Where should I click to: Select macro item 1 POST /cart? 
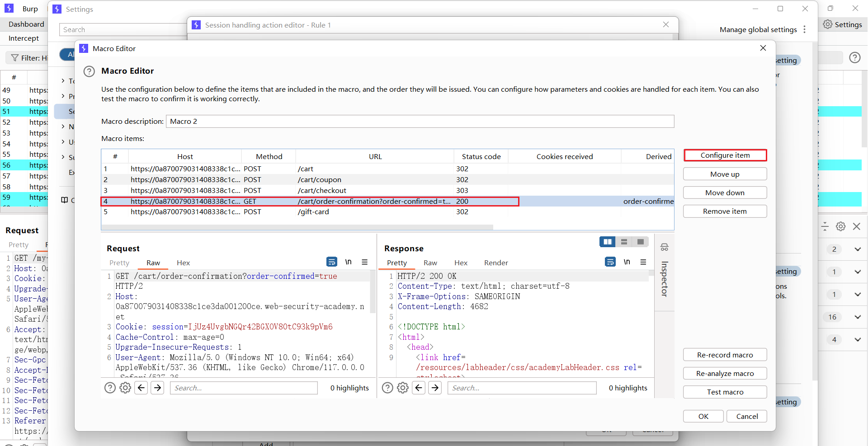[387, 169]
